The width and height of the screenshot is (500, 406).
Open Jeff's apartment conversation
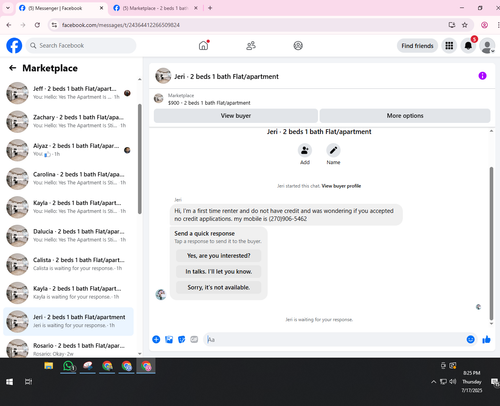[x=68, y=93]
